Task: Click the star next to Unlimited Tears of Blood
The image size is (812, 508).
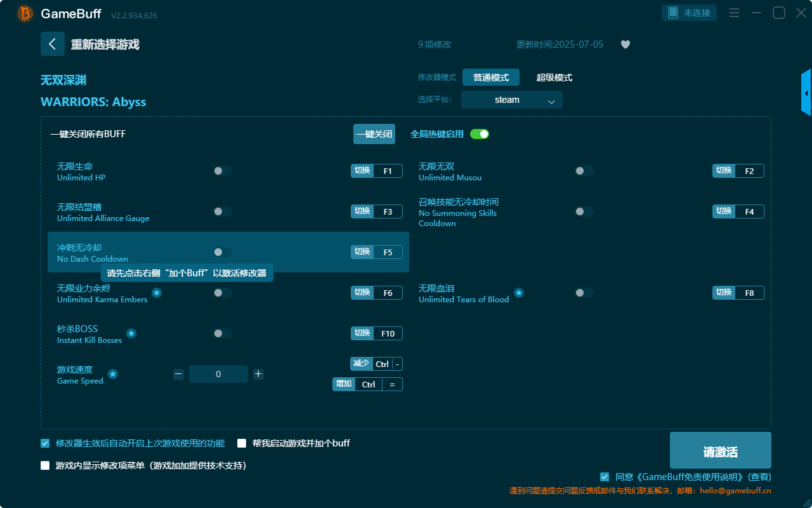Action: (519, 293)
